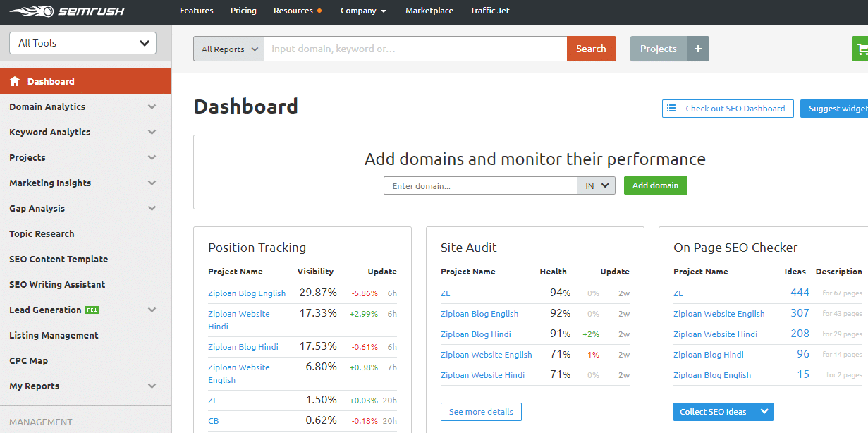
Task: Open the Company menu
Action: (x=363, y=11)
